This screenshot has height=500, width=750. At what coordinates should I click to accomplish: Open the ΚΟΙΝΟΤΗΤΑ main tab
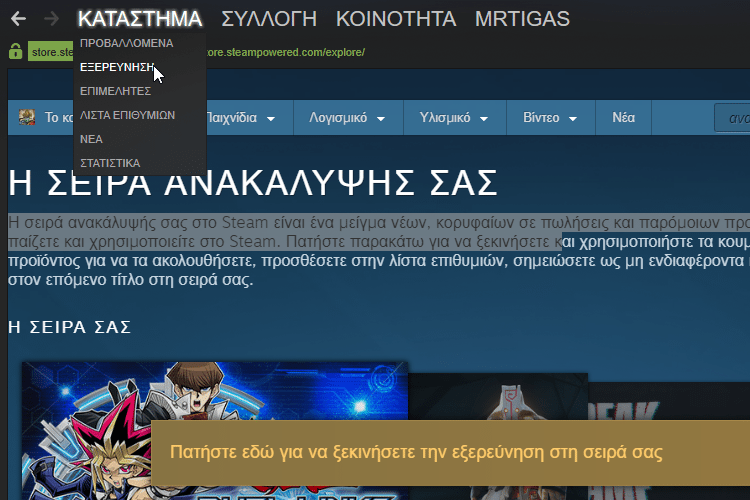396,19
